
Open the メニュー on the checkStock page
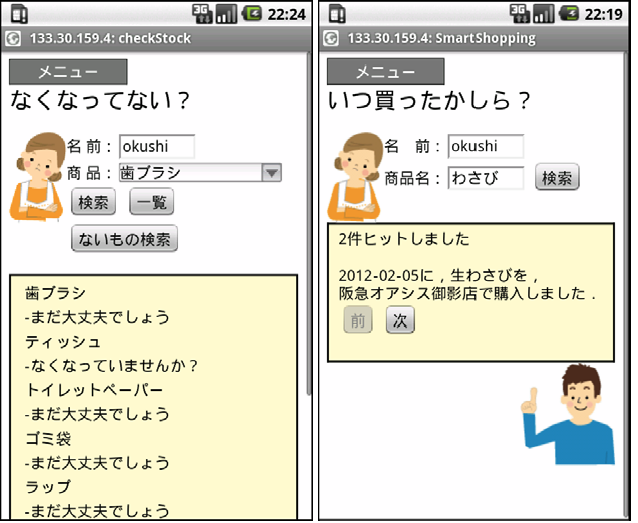tap(68, 72)
